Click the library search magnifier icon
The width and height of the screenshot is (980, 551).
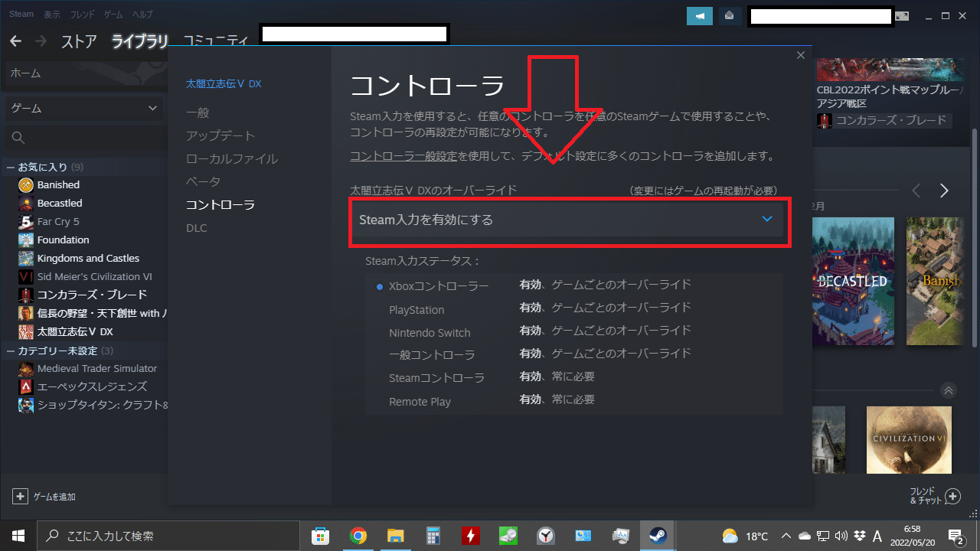tap(19, 138)
